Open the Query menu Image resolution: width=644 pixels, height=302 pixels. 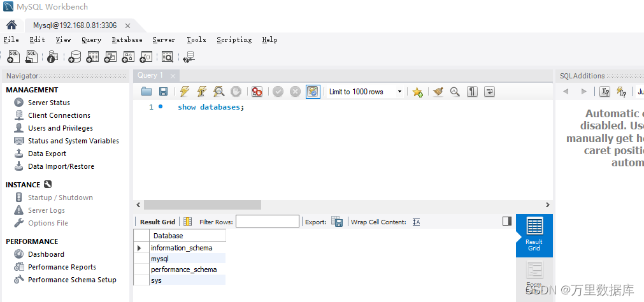click(91, 40)
